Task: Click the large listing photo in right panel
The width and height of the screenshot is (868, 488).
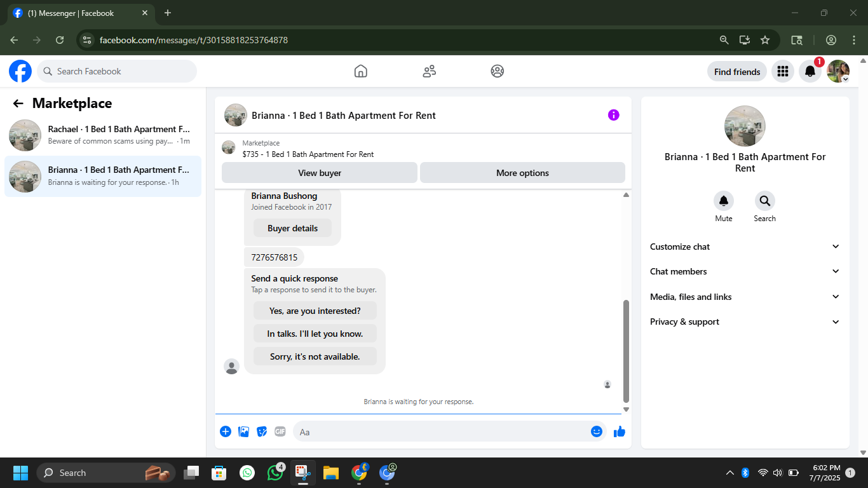Action: tap(745, 126)
